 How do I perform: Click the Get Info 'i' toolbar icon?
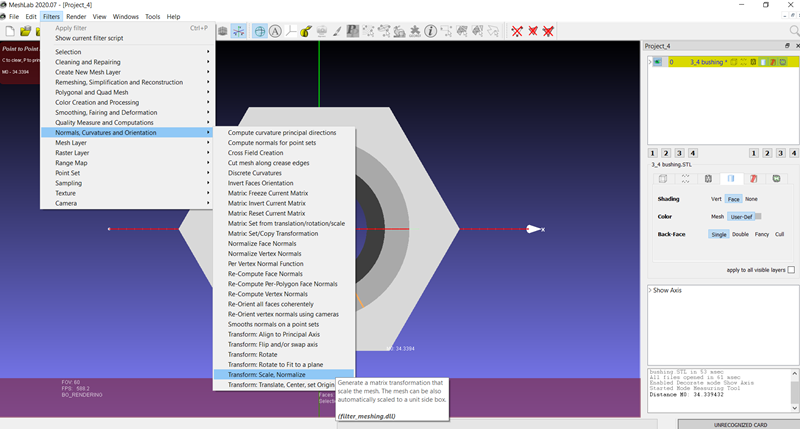pos(431,32)
